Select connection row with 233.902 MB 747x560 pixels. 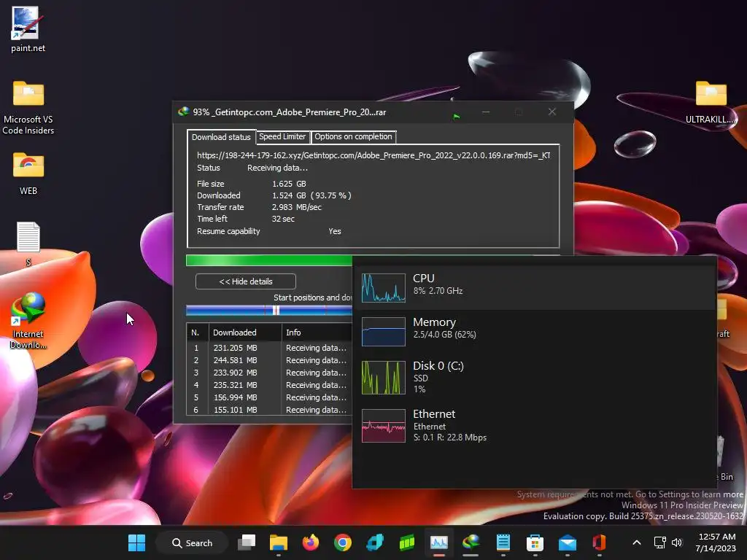point(270,373)
